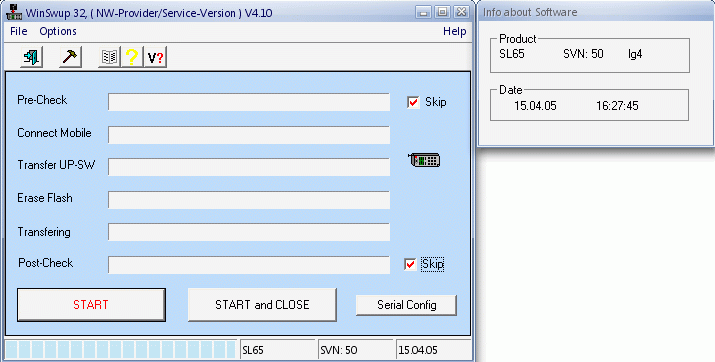715x362 pixels.
Task: Click the Erase Flash label
Action: 45,198
